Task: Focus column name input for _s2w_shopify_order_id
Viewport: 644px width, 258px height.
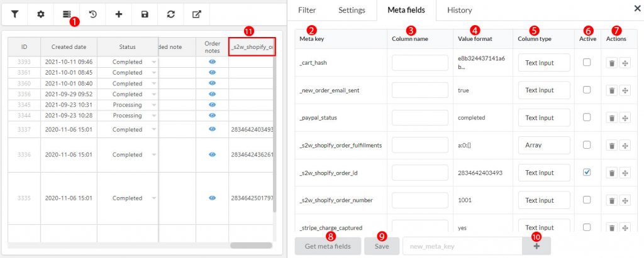Action: coord(419,173)
